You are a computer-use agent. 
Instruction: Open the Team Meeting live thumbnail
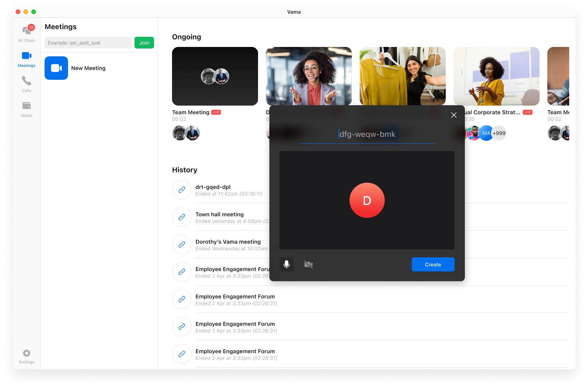[215, 76]
